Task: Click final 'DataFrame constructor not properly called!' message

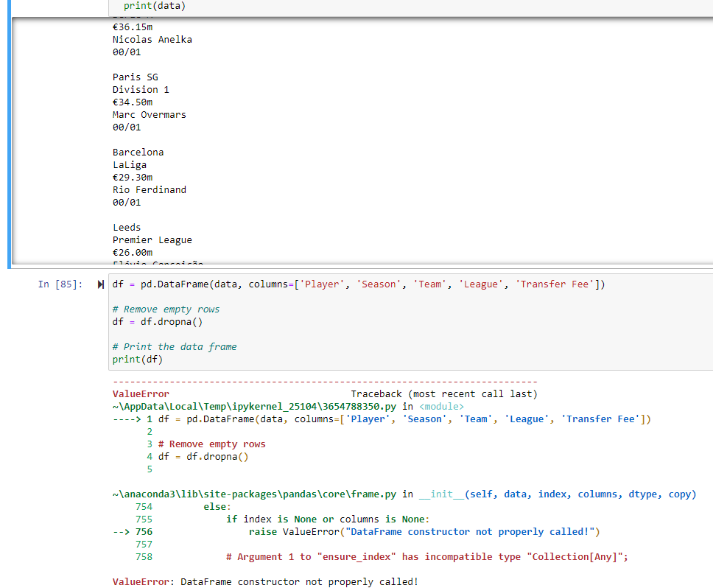Action: pyautogui.click(x=299, y=581)
